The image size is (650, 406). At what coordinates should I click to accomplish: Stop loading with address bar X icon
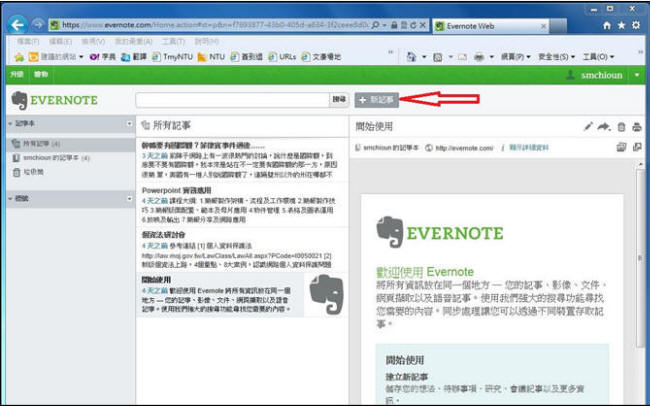tap(422, 25)
